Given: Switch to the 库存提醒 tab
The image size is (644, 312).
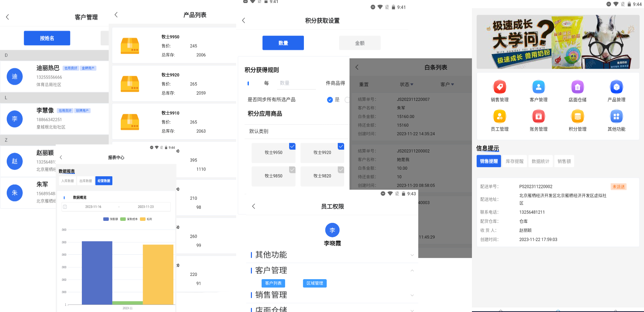Looking at the screenshot, I should click(x=514, y=161).
